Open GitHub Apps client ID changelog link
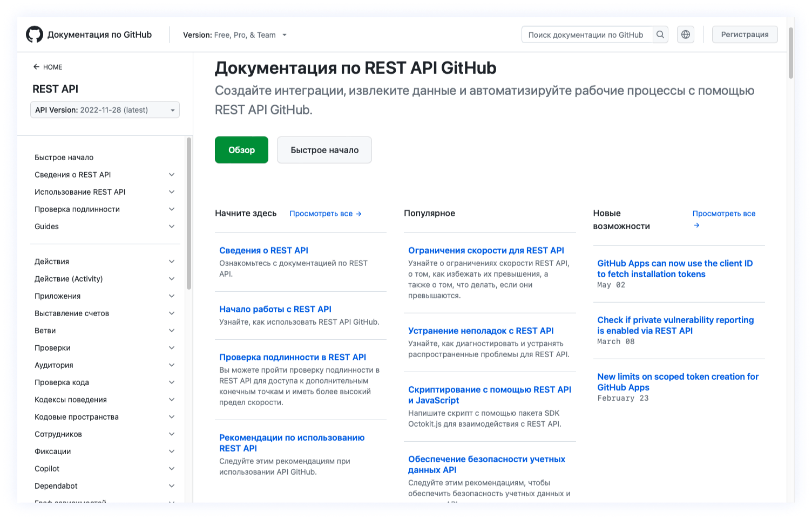 click(x=675, y=269)
